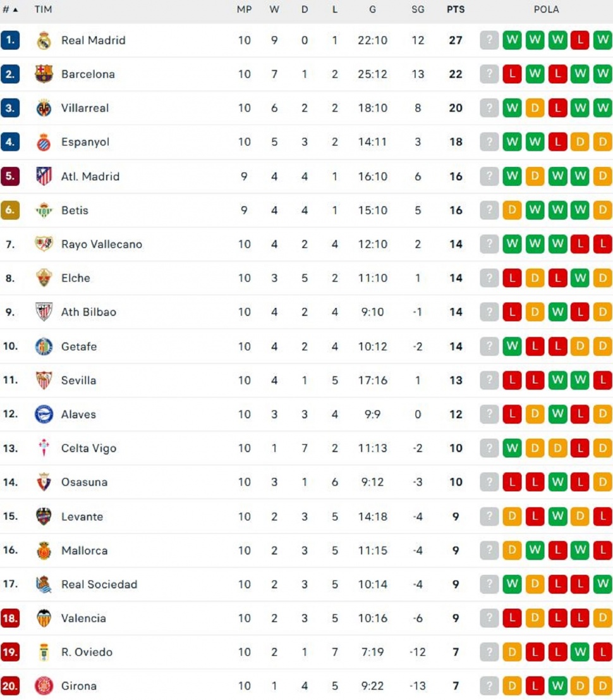Screen dimensions: 613x700
Task: Sort table by rank number column
Action: [x=10, y=9]
